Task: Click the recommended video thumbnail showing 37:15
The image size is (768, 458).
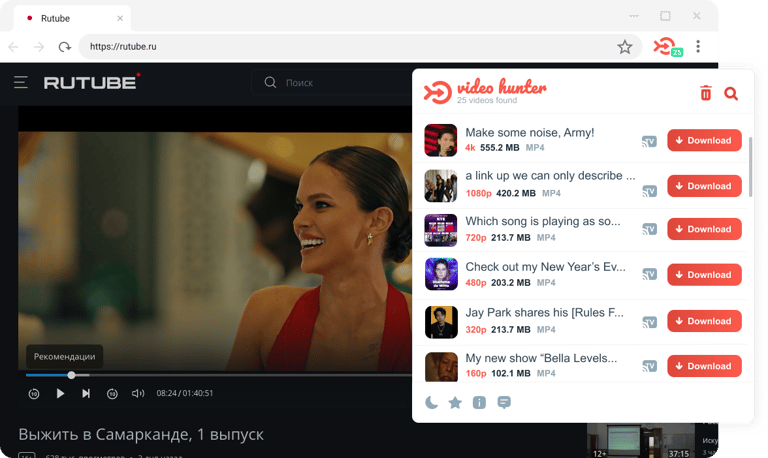Action: pyautogui.click(x=641, y=440)
